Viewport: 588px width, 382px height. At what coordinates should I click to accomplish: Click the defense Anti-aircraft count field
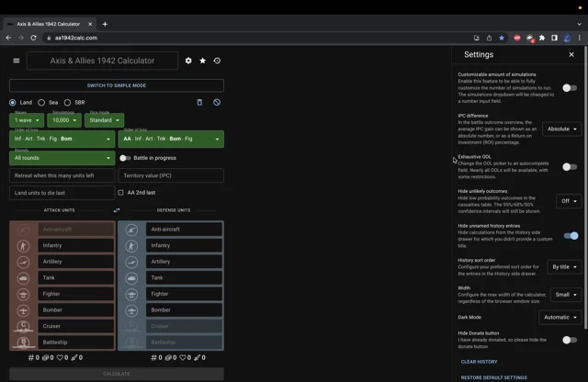pos(184,230)
